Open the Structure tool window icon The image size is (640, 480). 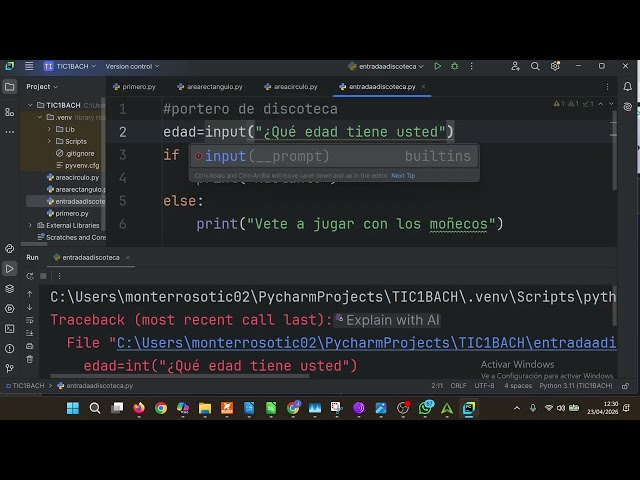click(9, 112)
